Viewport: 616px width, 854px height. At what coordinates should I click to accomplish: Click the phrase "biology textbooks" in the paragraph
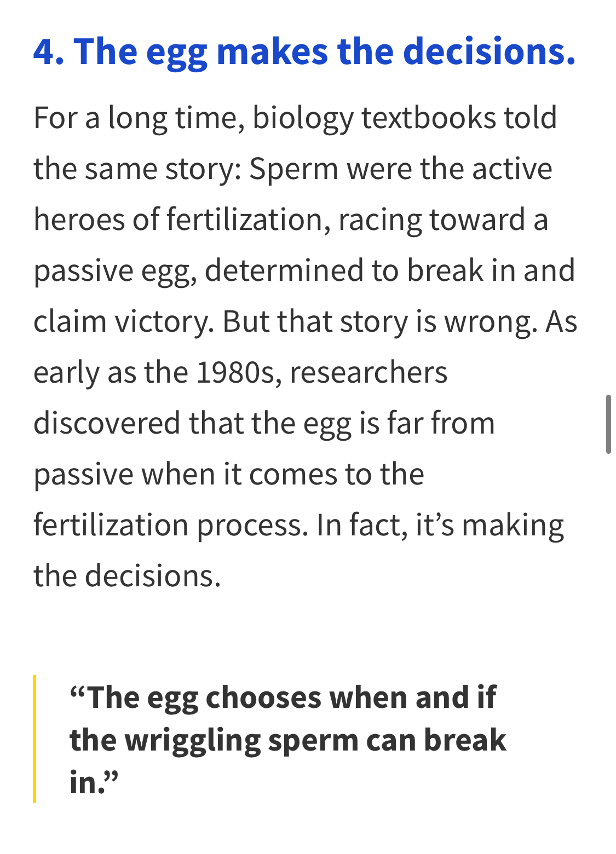tap(373, 118)
